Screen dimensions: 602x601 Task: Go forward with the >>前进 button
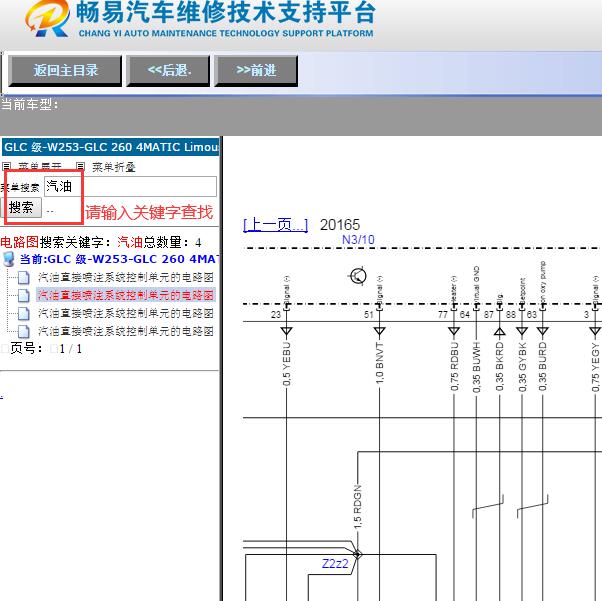(256, 71)
